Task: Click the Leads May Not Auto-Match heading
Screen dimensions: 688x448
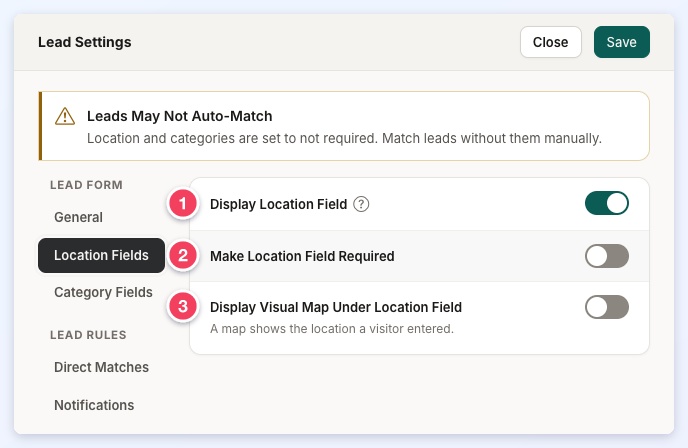Action: [x=179, y=116]
